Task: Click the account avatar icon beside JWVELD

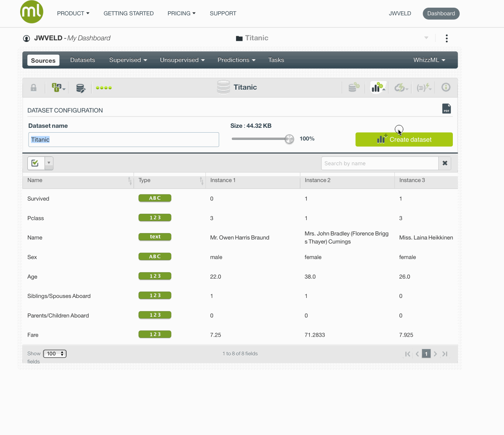Action: pos(27,38)
